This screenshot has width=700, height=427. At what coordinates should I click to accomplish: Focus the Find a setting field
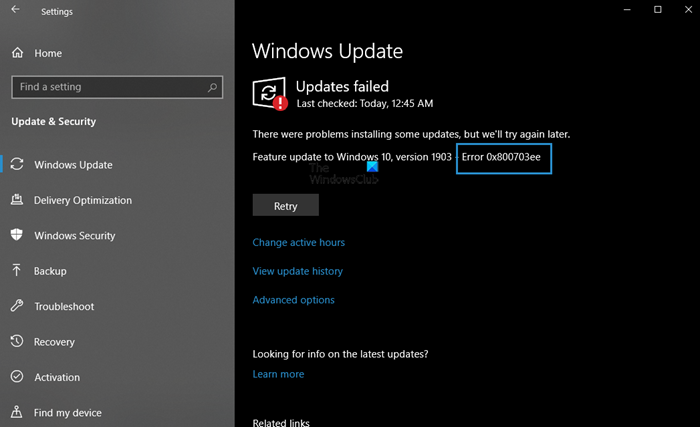(117, 87)
